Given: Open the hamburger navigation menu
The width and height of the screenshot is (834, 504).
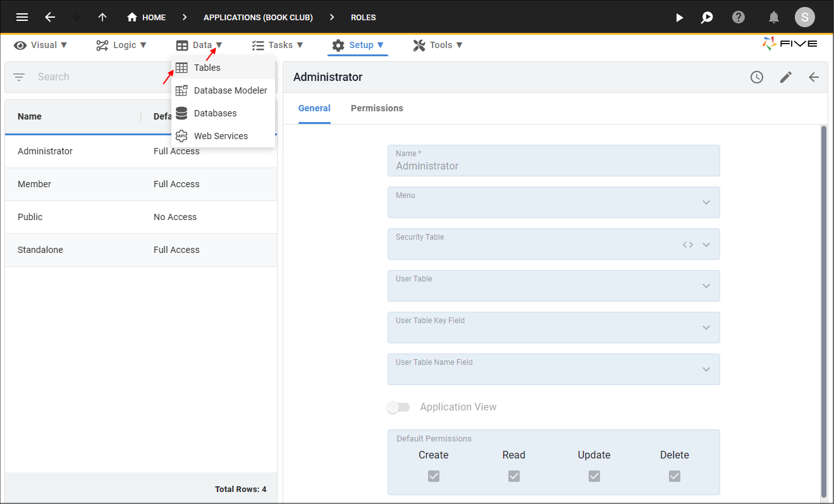Looking at the screenshot, I should pyautogui.click(x=22, y=17).
